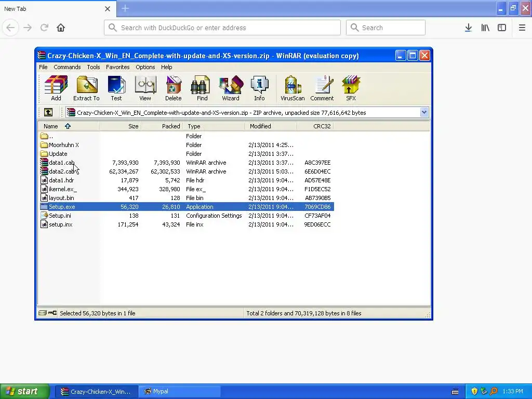Screen dimensions: 532x399
Task: Expand the archive path dropdown
Action: [424, 112]
